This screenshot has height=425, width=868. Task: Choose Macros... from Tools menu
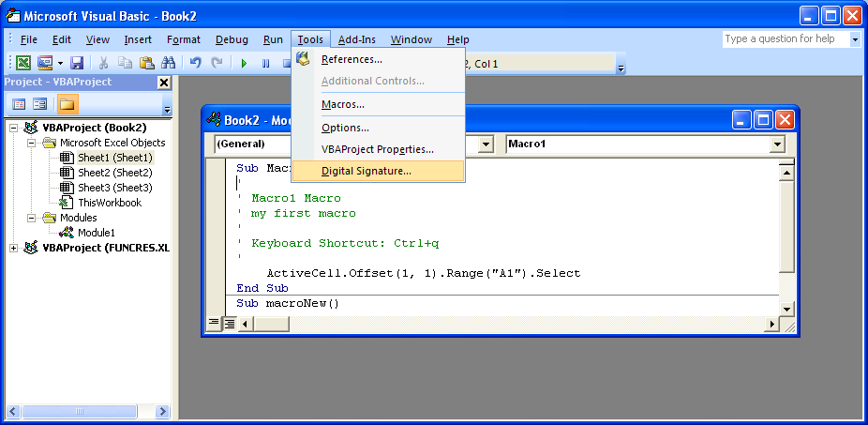coord(378,104)
